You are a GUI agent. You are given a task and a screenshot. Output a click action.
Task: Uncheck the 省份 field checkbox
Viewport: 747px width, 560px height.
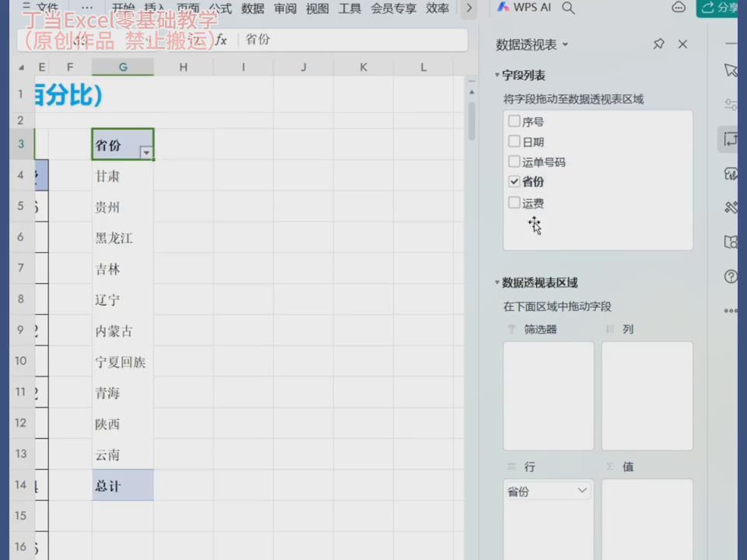[514, 181]
